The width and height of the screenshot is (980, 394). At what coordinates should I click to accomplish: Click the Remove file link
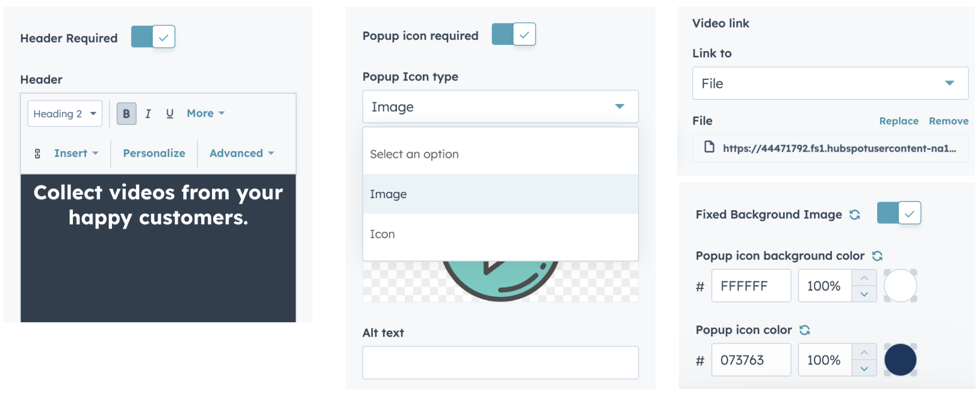pyautogui.click(x=948, y=121)
